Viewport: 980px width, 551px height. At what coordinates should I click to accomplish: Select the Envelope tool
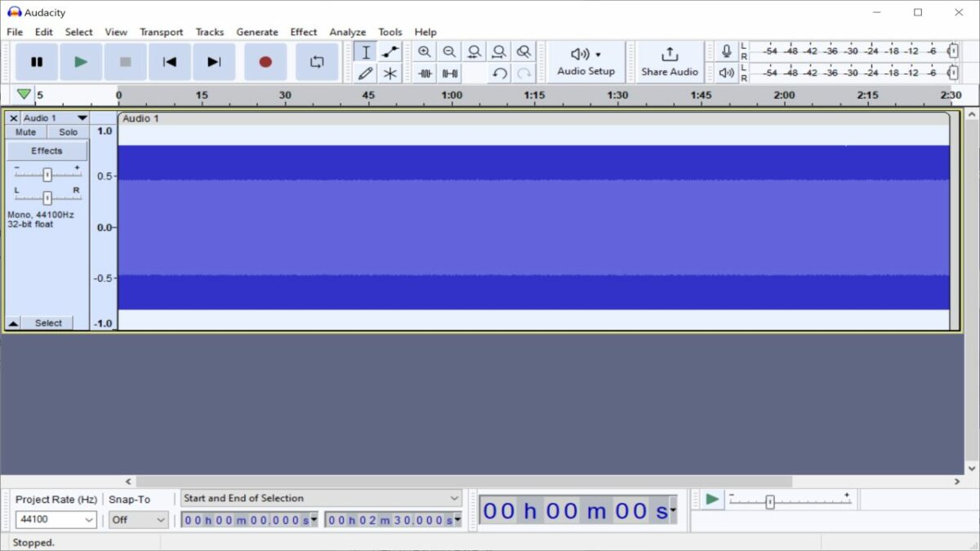coord(390,52)
